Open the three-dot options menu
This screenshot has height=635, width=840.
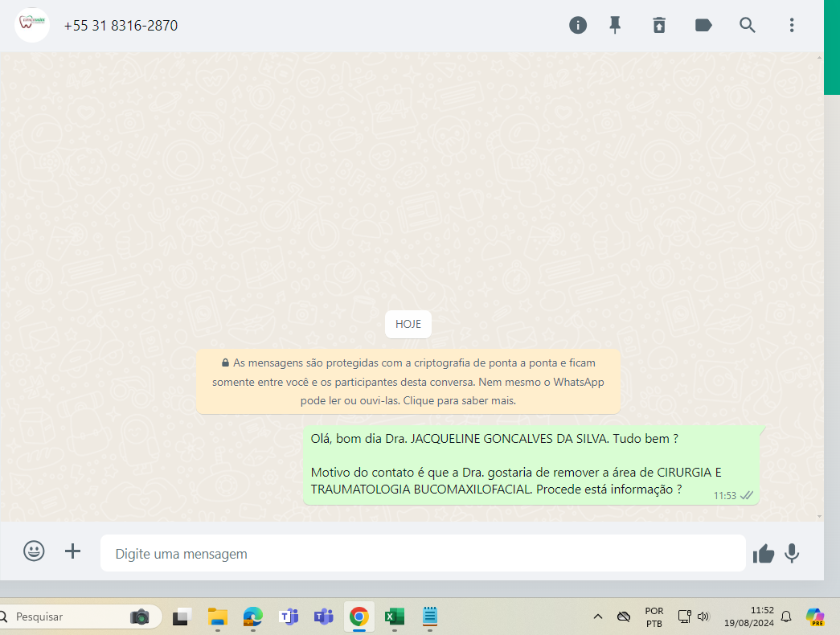(x=792, y=25)
